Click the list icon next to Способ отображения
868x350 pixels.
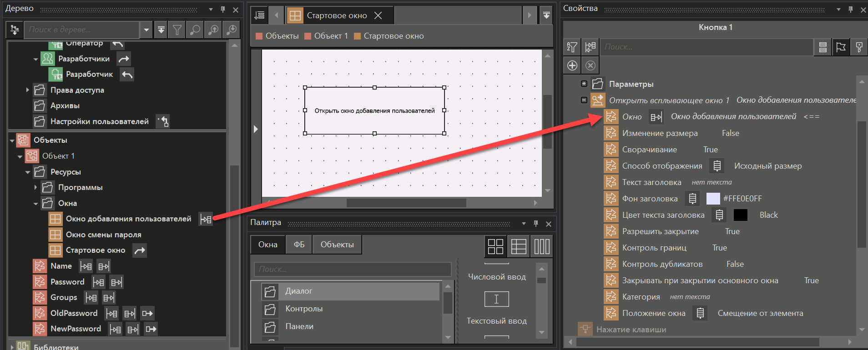pyautogui.click(x=717, y=166)
